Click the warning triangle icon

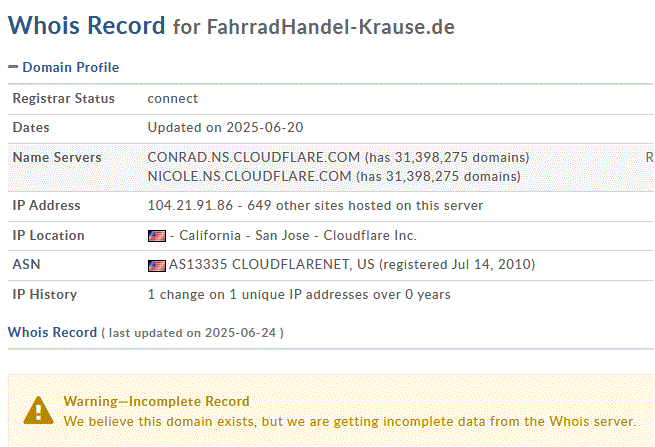38,411
